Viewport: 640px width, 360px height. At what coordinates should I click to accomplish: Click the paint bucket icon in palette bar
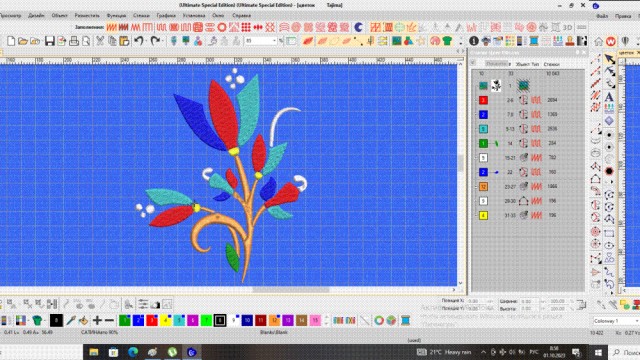coord(83,320)
